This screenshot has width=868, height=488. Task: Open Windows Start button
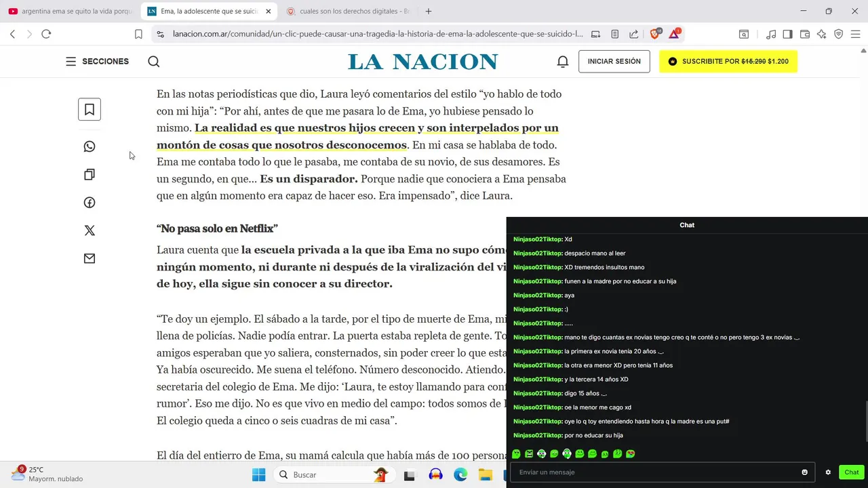tap(258, 474)
